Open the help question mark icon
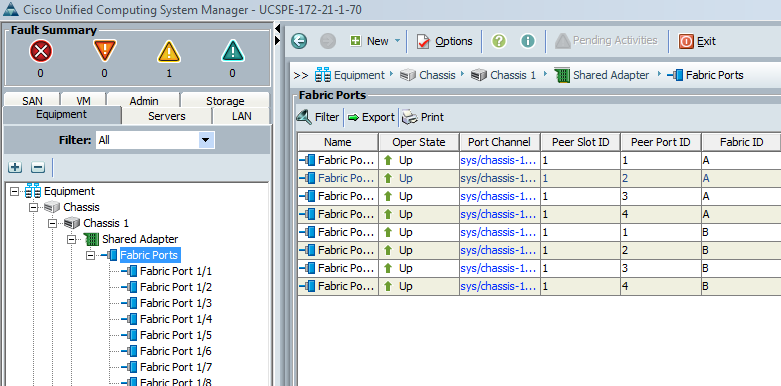The width and height of the screenshot is (781, 386). pyautogui.click(x=499, y=41)
